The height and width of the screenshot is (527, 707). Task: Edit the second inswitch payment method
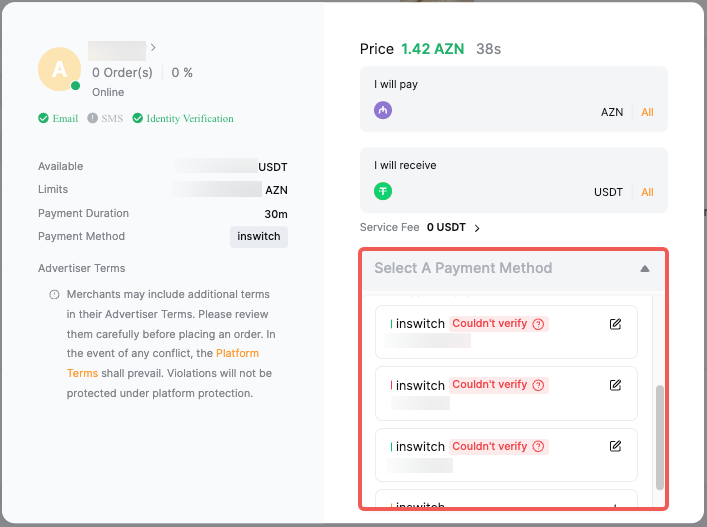pyautogui.click(x=615, y=385)
